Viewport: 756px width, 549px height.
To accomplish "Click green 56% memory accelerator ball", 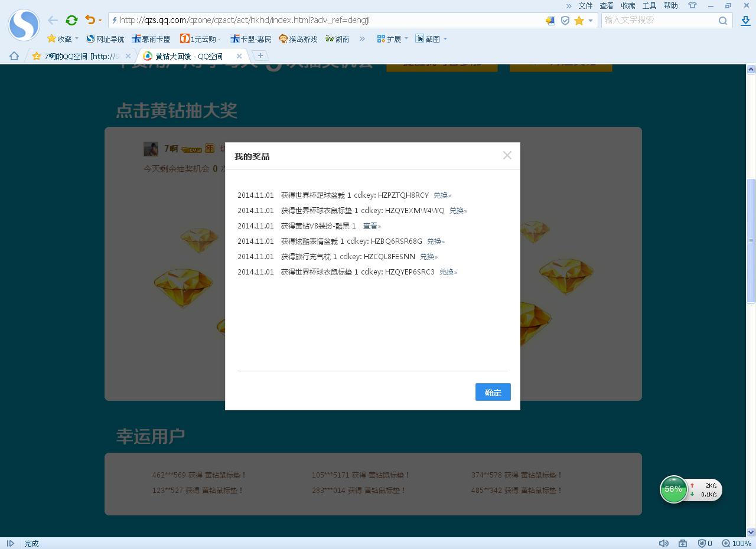I will (x=673, y=489).
